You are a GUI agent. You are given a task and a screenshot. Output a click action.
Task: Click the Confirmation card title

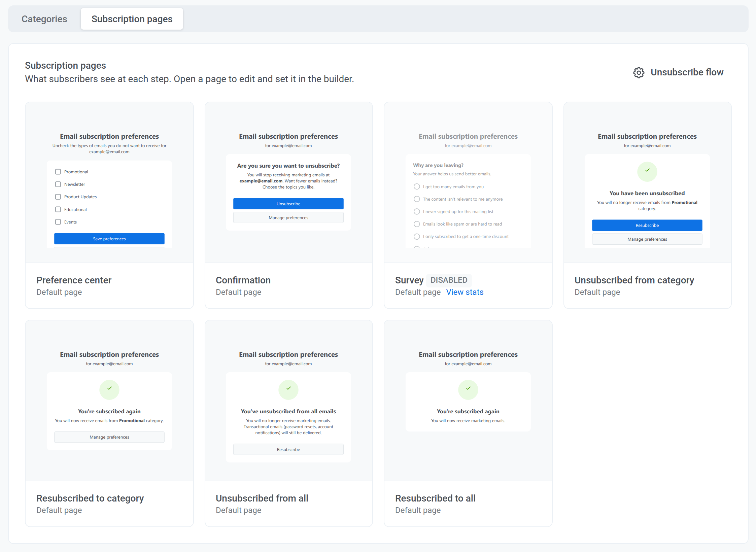(243, 280)
